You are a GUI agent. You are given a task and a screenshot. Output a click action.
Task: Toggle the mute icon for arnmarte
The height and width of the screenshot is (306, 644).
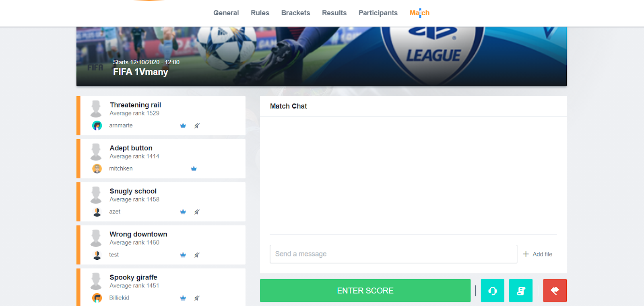tap(197, 125)
